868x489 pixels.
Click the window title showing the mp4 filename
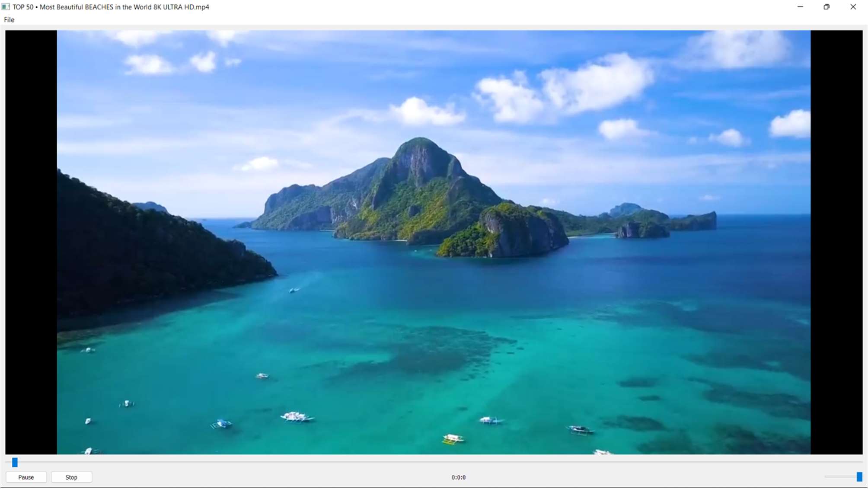click(110, 7)
